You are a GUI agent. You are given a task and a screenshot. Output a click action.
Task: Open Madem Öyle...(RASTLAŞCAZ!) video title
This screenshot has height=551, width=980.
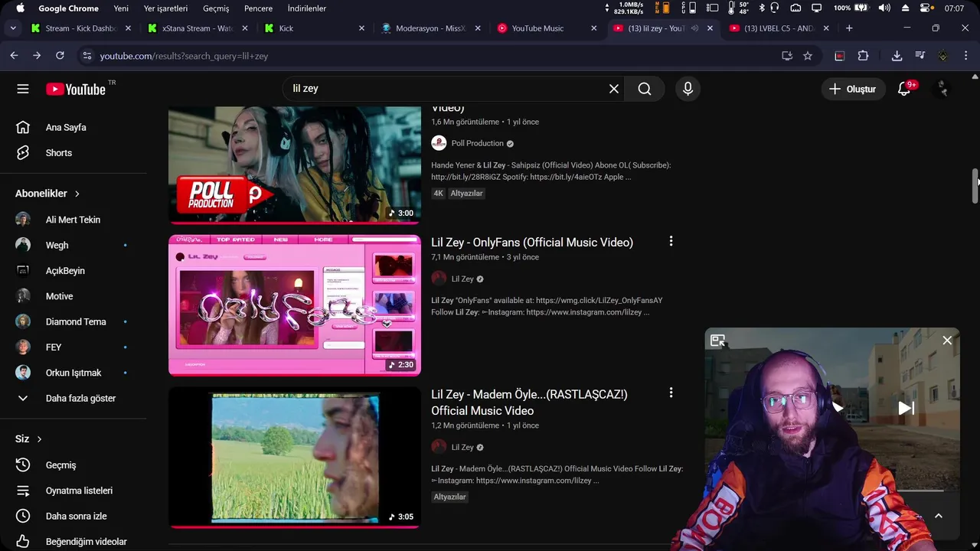(x=529, y=403)
